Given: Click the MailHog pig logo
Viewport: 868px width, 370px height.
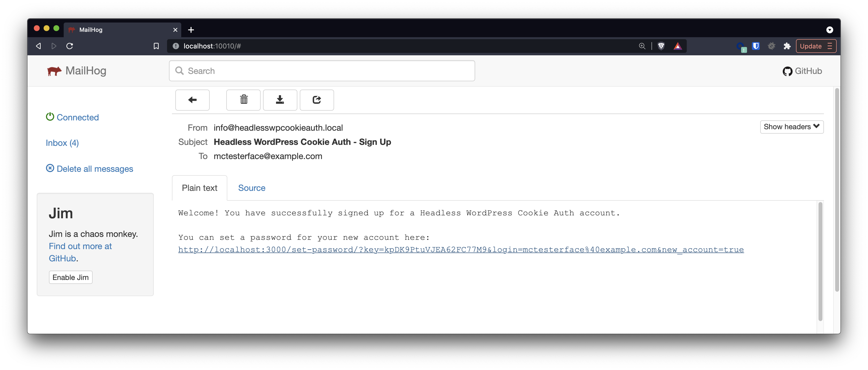Looking at the screenshot, I should pos(55,71).
